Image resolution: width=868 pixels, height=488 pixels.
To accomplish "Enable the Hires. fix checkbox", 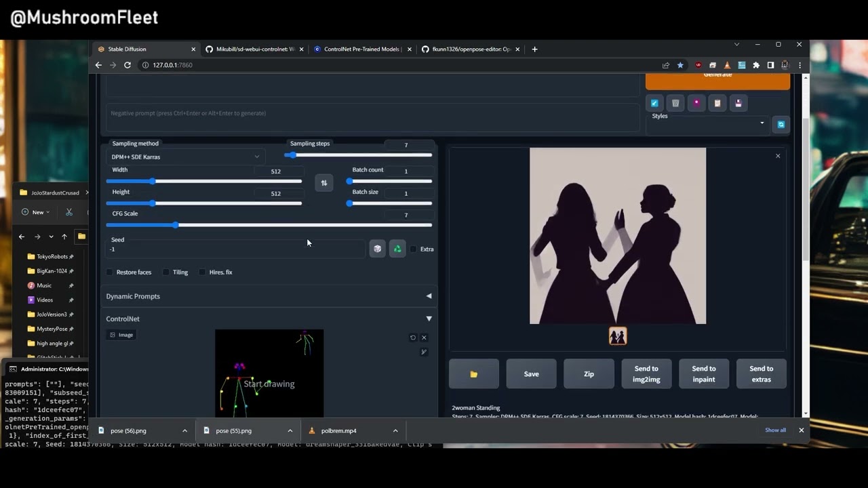I will 202,272.
